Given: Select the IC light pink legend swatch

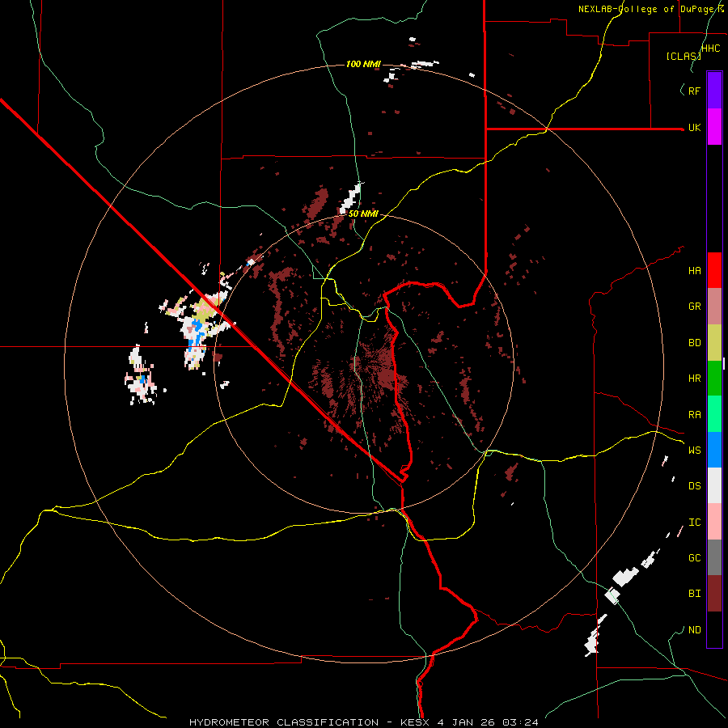Looking at the screenshot, I should [714, 522].
